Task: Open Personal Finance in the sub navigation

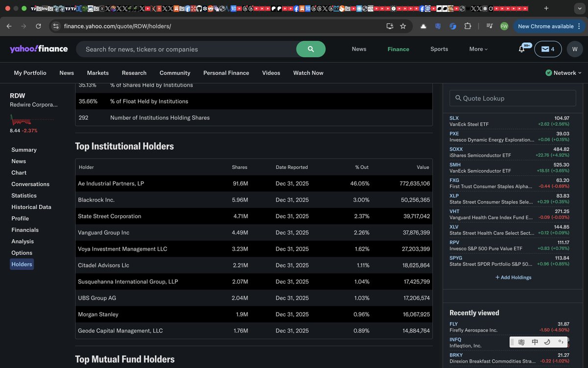Action: coord(226,73)
